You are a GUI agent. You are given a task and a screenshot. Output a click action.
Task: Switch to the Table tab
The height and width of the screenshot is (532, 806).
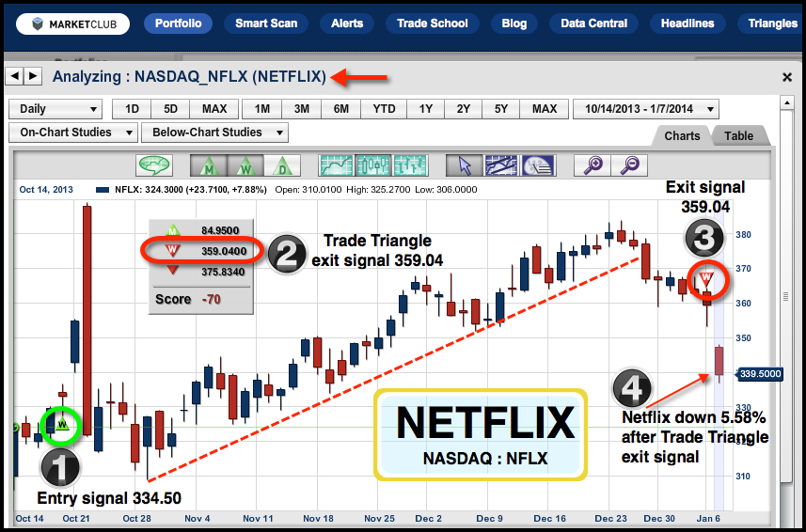pos(738,135)
